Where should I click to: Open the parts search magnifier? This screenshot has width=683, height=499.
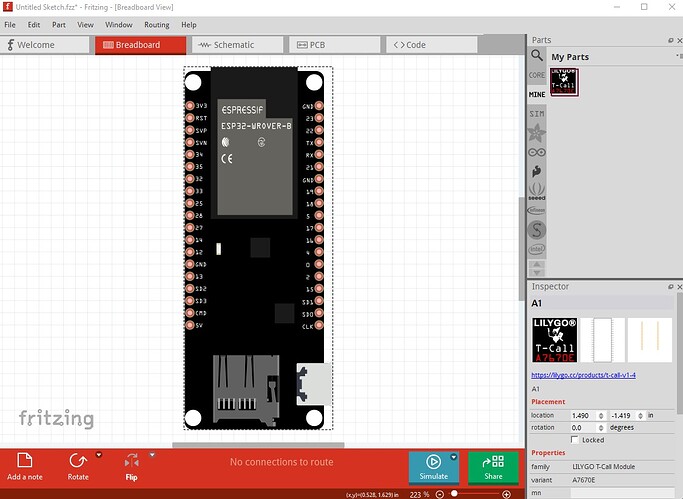coord(537,56)
